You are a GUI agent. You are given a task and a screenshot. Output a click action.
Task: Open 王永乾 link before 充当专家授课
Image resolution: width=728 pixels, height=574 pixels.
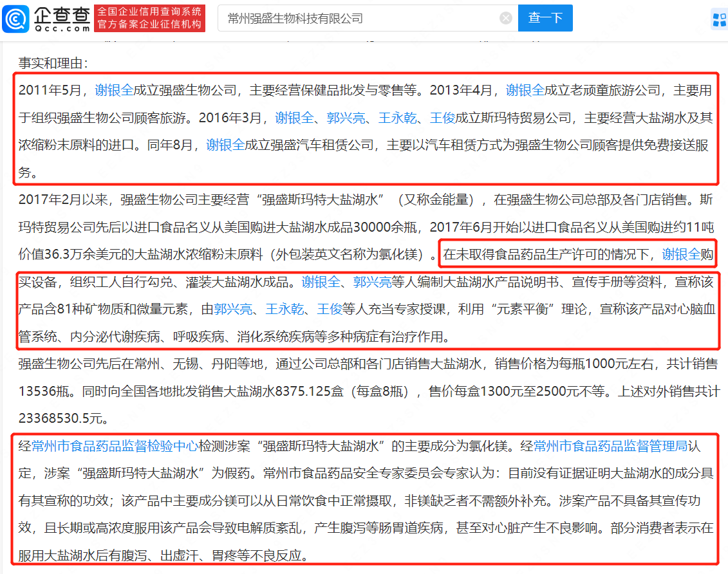pos(285,309)
